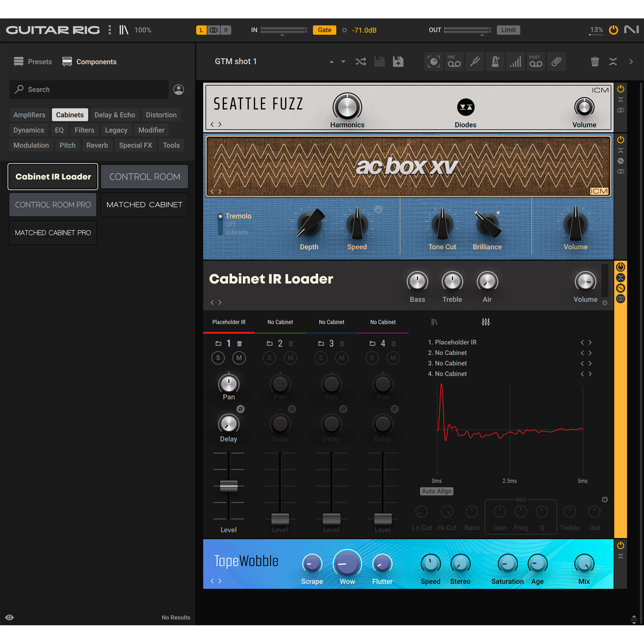The width and height of the screenshot is (644, 644).
Task: Click next-model chevron on Seattle Fuzz
Action: pyautogui.click(x=220, y=124)
